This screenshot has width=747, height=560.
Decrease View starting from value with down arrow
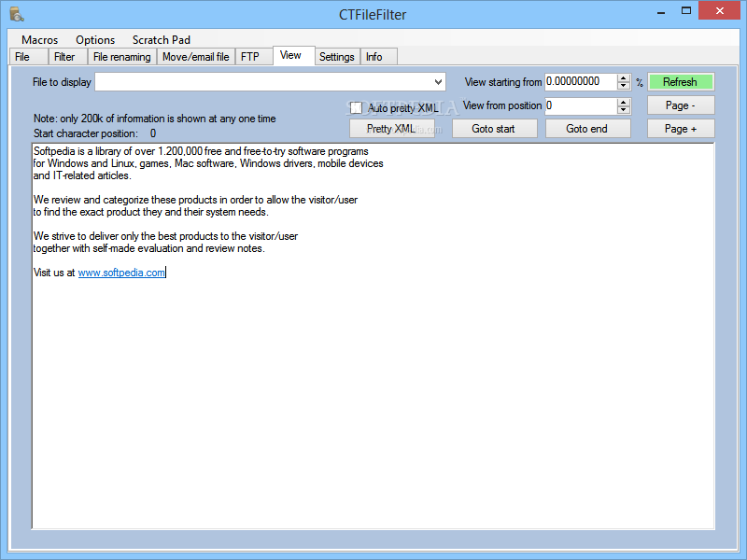623,86
